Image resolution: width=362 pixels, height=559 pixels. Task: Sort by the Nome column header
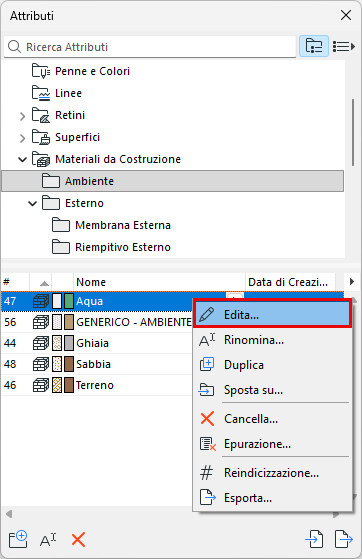[159, 282]
